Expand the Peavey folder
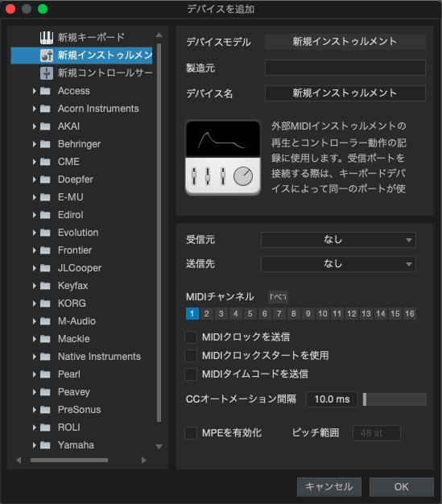The image size is (442, 504). coord(34,392)
